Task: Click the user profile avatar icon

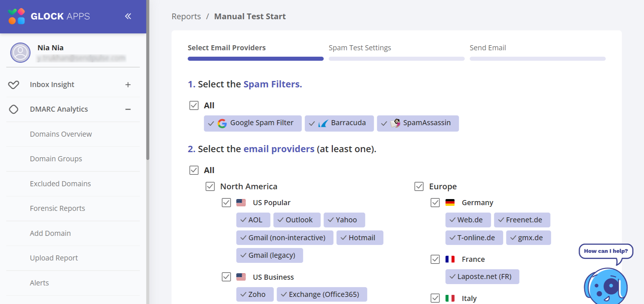Action: pyautogui.click(x=20, y=53)
